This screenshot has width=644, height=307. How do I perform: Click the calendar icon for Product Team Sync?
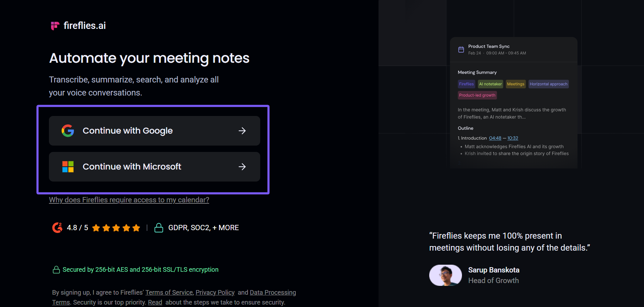461,50
